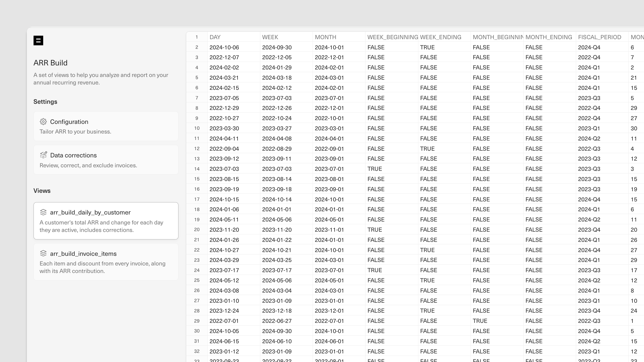Viewport: 644px width, 362px height.
Task: Click the MONTH_ENDING column header
Action: tap(549, 37)
